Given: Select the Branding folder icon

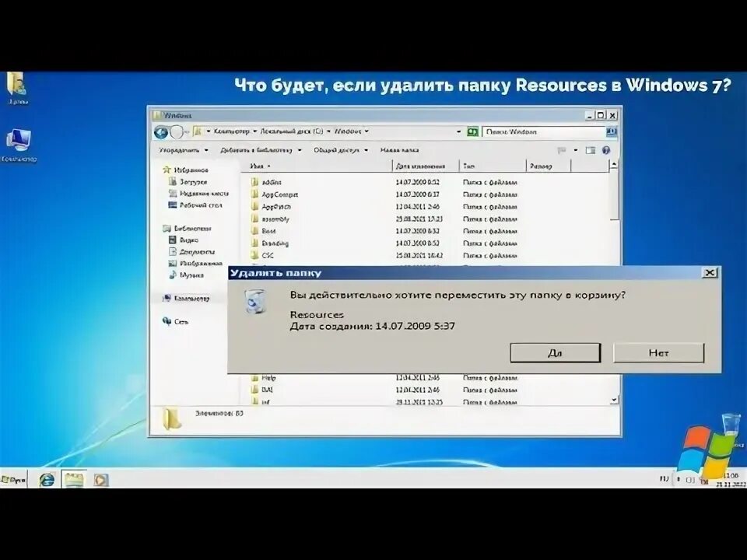Looking at the screenshot, I should 255,243.
